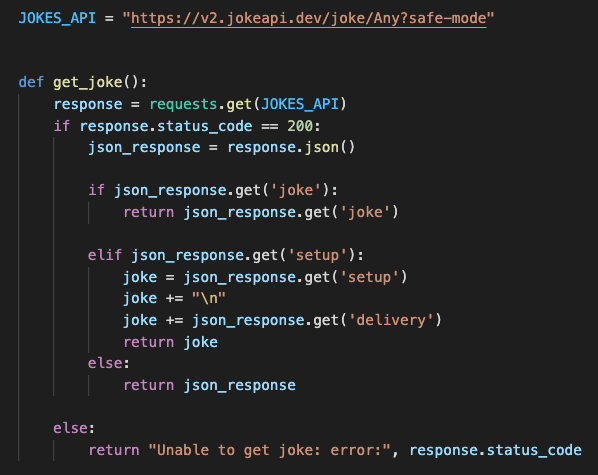Click JOKES_API argument inside requests.get
598x475 pixels.
coord(300,104)
